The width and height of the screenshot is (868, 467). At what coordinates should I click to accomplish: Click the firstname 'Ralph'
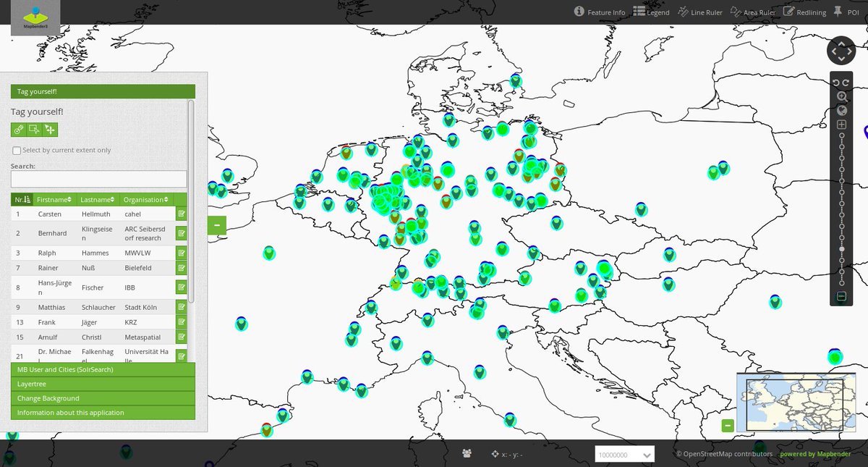[46, 253]
